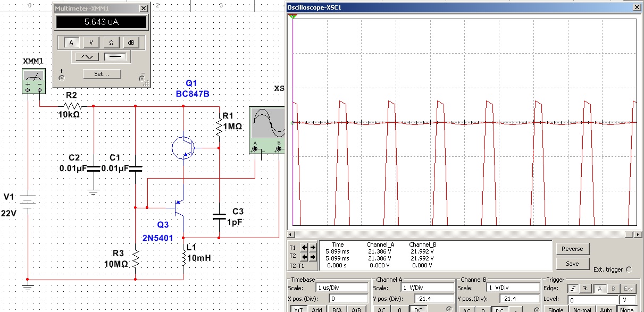
Task: Move cursor T1 right with its arrow
Action: coord(312,248)
